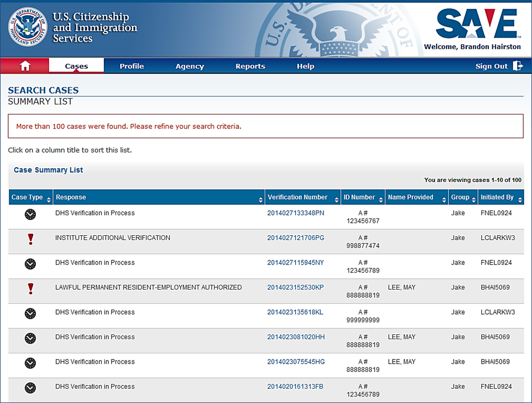532x403 pixels.
Task: Click the Initiated By column header text
Action: 497,198
